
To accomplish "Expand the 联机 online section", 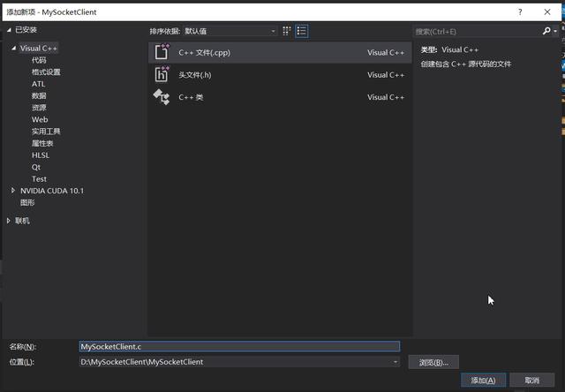I will click(x=8, y=221).
